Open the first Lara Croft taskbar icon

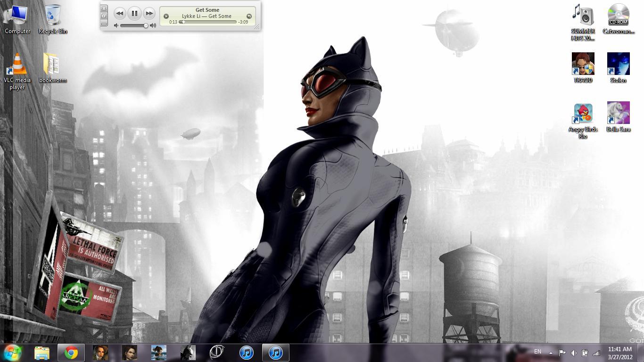[100, 353]
